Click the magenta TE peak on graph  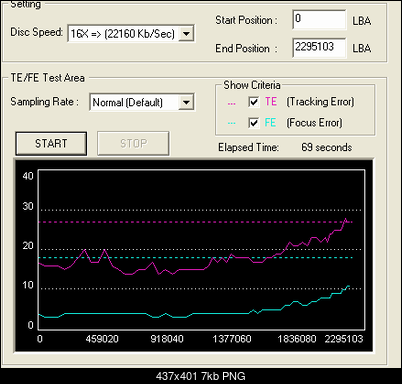pos(345,219)
